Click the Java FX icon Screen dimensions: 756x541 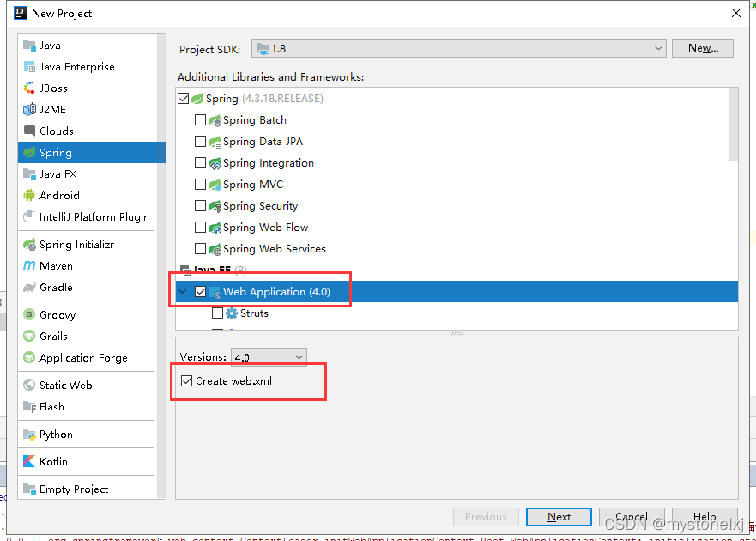click(29, 173)
